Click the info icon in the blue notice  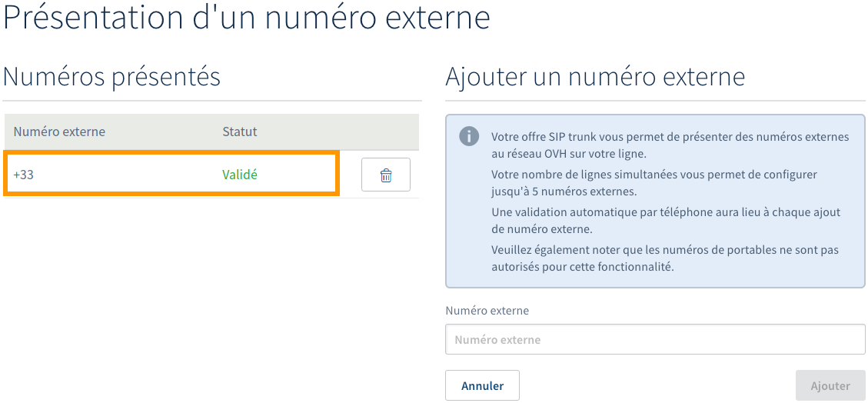468,136
